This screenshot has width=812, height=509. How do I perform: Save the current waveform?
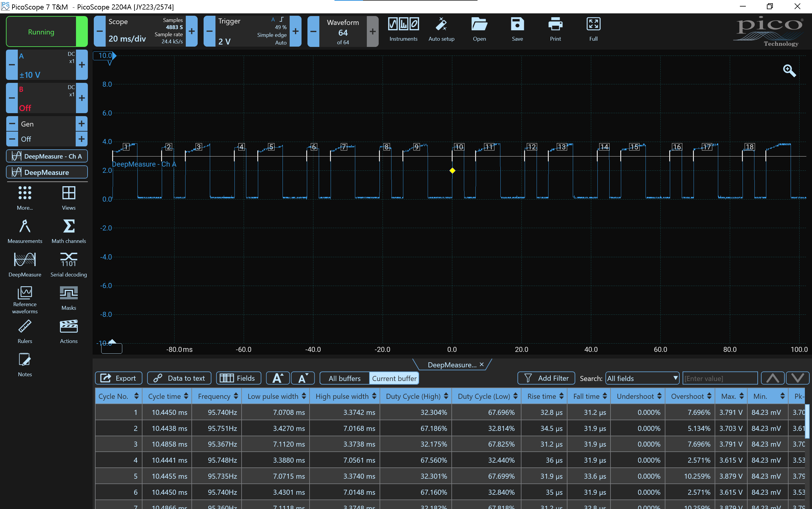coord(517,30)
